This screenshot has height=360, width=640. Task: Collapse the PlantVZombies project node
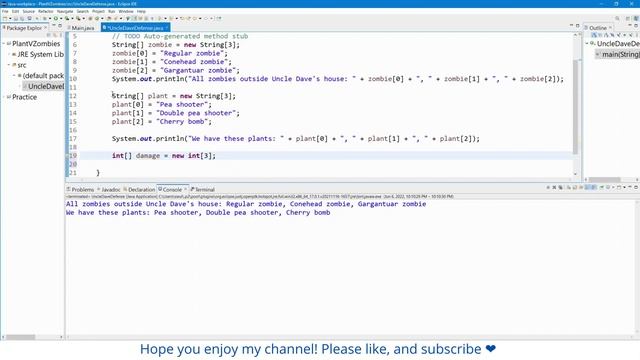4,43
